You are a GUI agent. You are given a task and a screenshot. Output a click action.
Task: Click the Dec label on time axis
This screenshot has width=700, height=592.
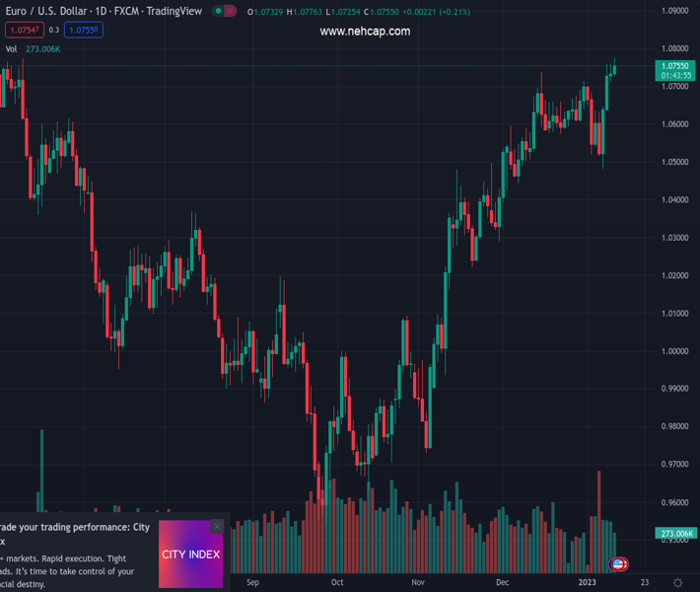point(503,582)
